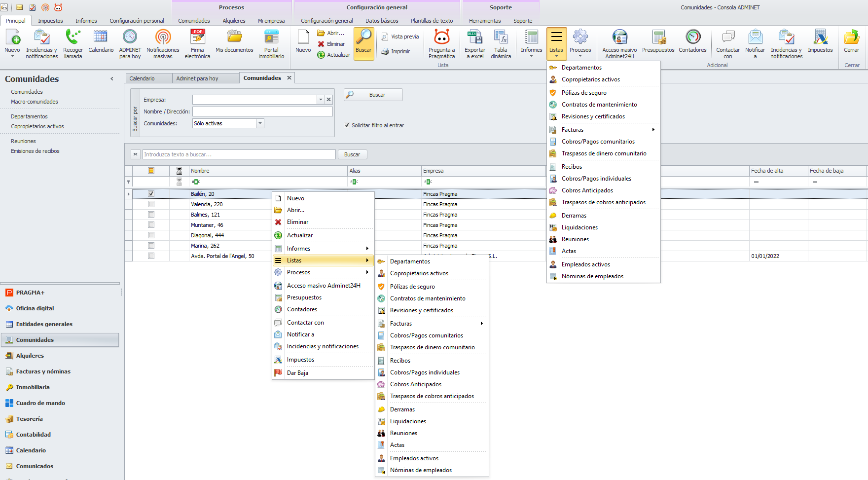Untick the checkbox for Bailén, 20

pyautogui.click(x=151, y=194)
